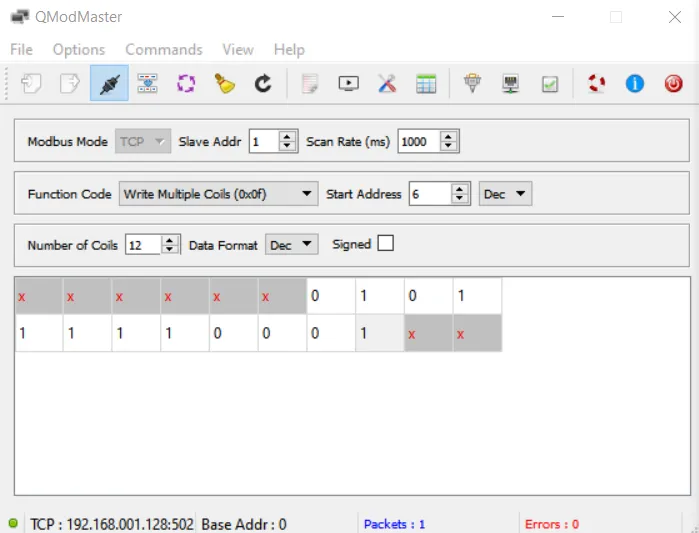Click the Start Address input field
This screenshot has width=699, height=533.
tap(430, 194)
